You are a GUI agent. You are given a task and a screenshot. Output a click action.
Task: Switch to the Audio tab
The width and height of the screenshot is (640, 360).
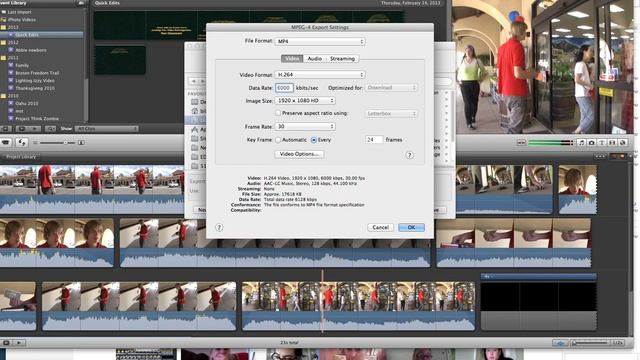click(315, 59)
